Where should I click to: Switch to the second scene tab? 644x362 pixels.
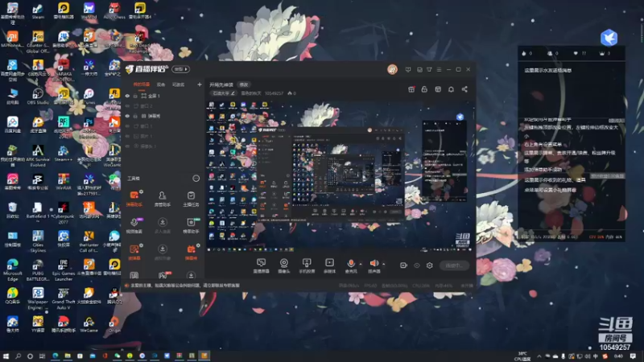[161, 84]
